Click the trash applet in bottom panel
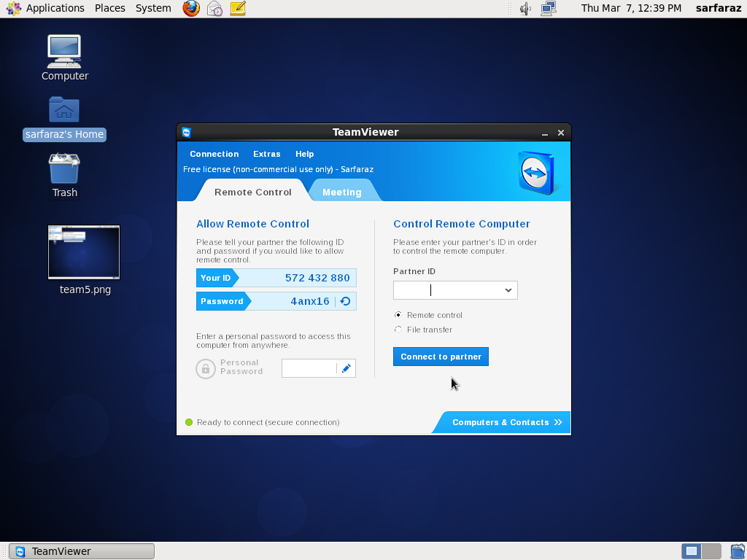 point(738,551)
